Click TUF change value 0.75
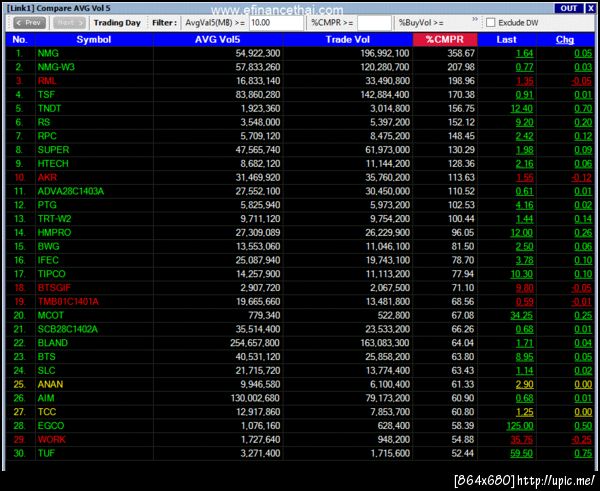Image resolution: width=600 pixels, height=491 pixels. [583, 453]
